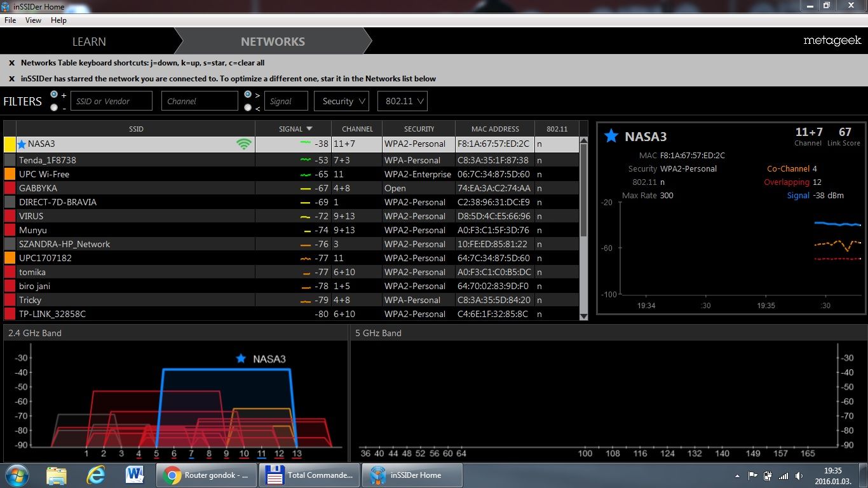The height and width of the screenshot is (488, 868).
Task: Select the greater-than signal filter radio
Action: (248, 94)
